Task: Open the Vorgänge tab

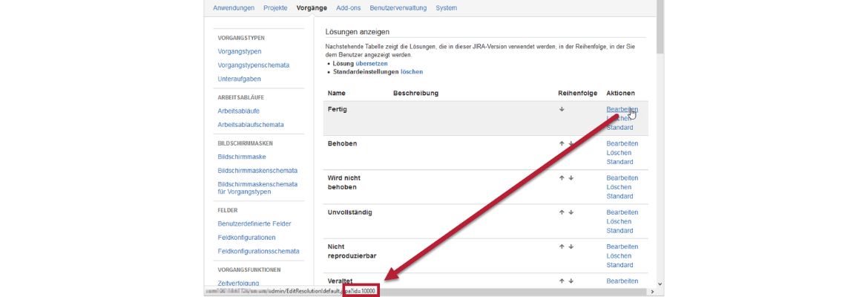Action: [311, 8]
